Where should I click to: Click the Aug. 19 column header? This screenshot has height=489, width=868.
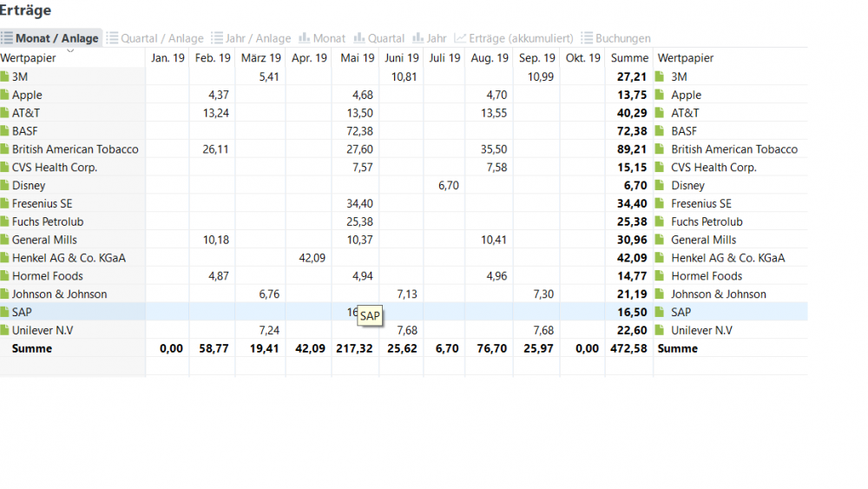(x=490, y=57)
